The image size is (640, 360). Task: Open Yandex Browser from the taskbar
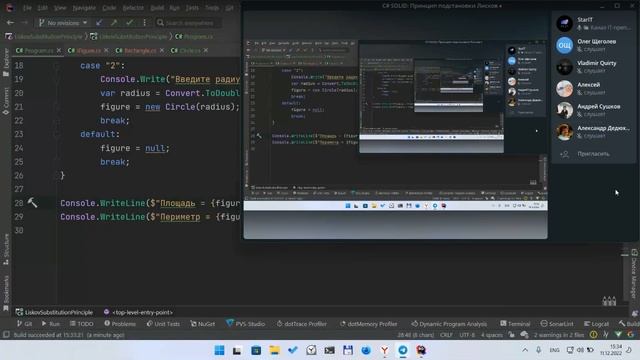pos(384,350)
